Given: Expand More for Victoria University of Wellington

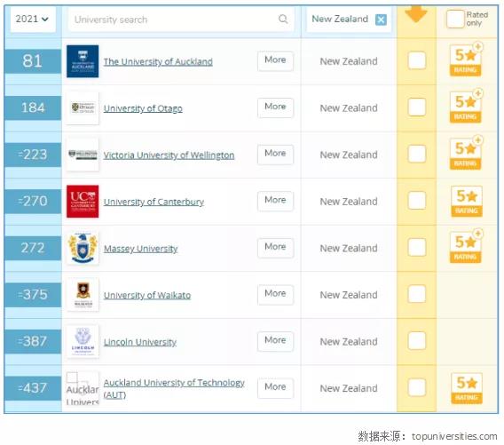Looking at the screenshot, I should [275, 155].
